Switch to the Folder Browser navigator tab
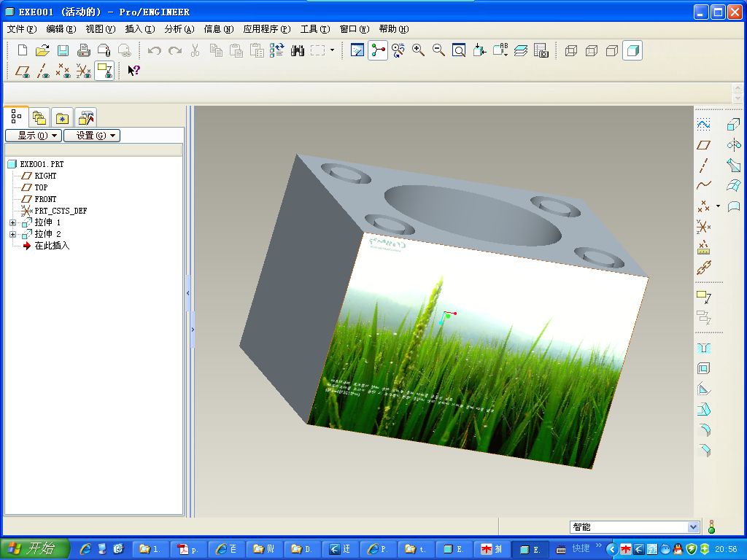The height and width of the screenshot is (560, 747). click(39, 117)
